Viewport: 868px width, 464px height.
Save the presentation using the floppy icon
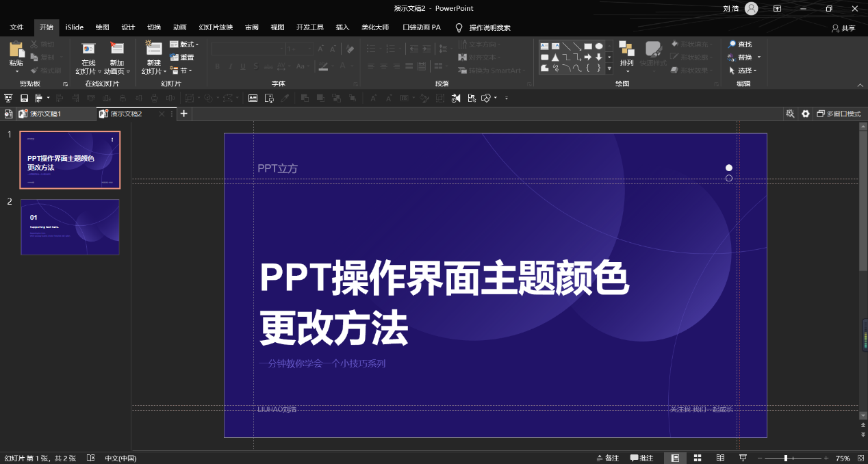pyautogui.click(x=24, y=99)
